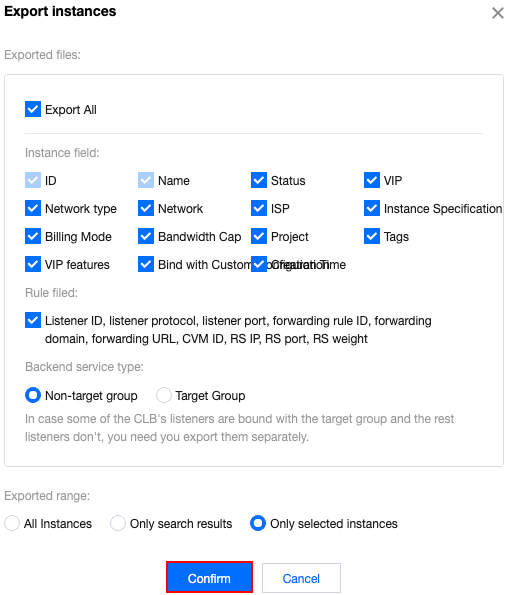Viewport: 509px width, 595px height.
Task: Uncheck the Network field checkbox
Action: (x=146, y=208)
